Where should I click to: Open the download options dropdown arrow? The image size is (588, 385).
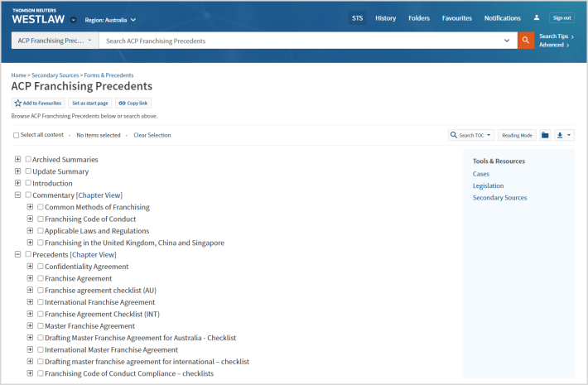[x=569, y=135]
